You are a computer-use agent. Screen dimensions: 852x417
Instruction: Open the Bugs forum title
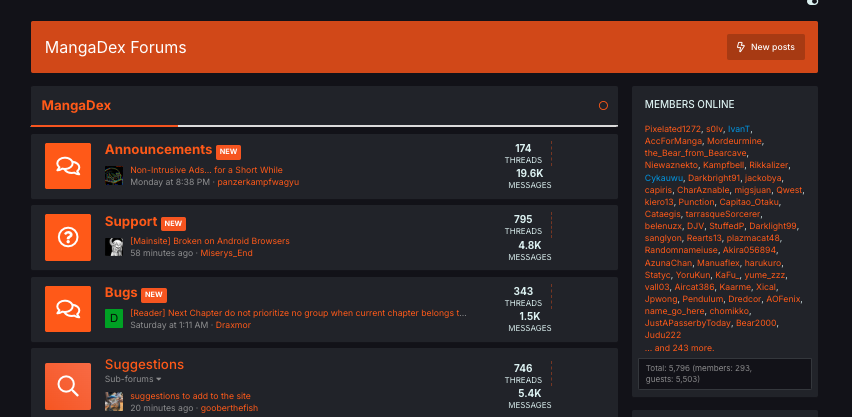click(121, 293)
